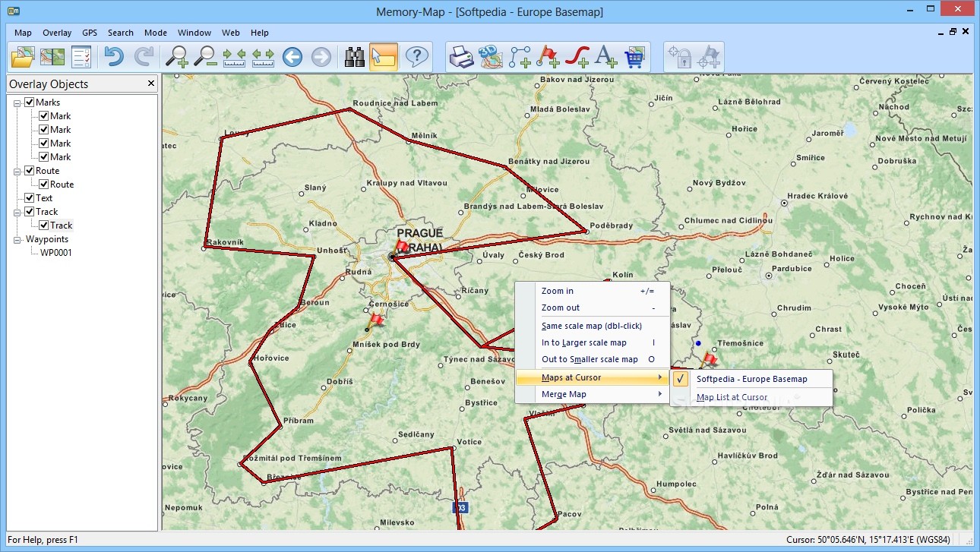The height and width of the screenshot is (552, 980).
Task: Choose Zoom in from context menu
Action: (593, 291)
